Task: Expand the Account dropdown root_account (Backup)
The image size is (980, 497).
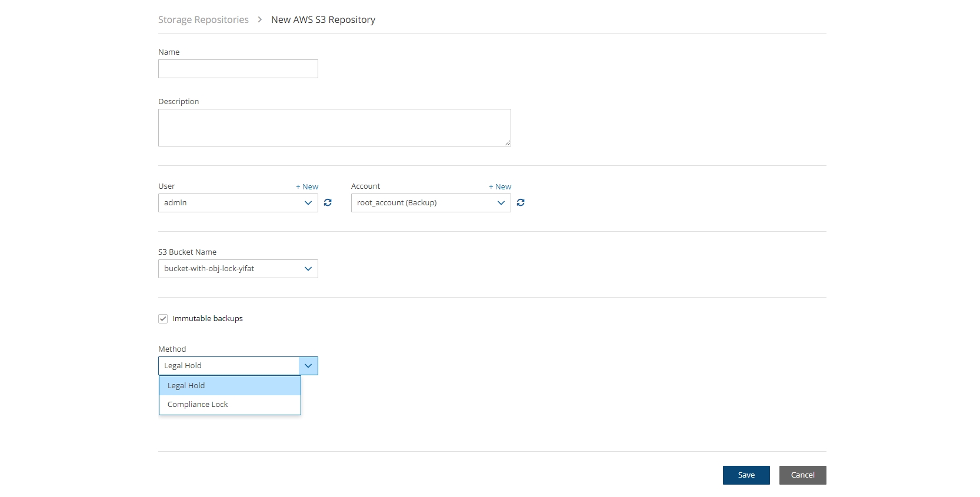Action: pyautogui.click(x=431, y=203)
